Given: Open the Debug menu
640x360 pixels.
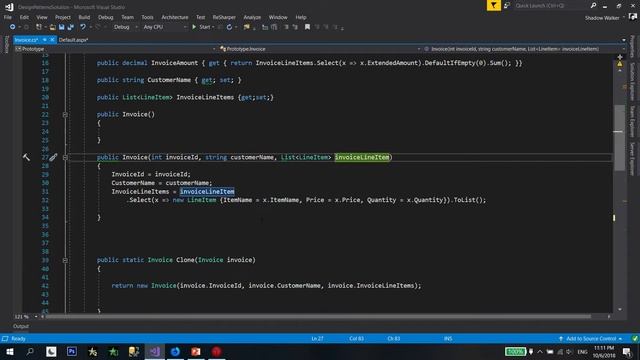Looking at the screenshot, I should [x=105, y=17].
